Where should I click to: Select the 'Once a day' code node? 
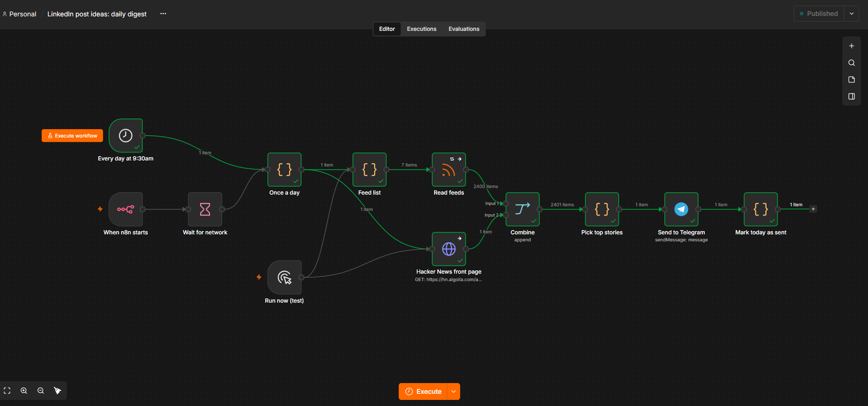284,169
